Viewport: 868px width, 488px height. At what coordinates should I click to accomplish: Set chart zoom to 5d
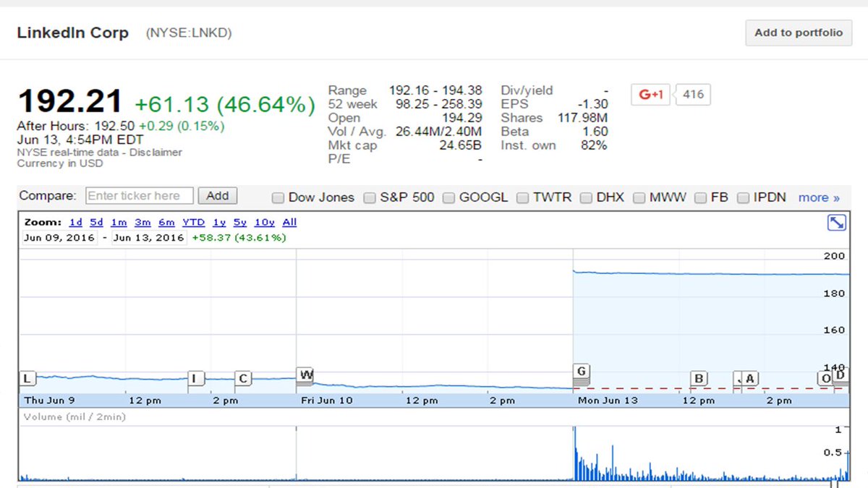click(96, 223)
